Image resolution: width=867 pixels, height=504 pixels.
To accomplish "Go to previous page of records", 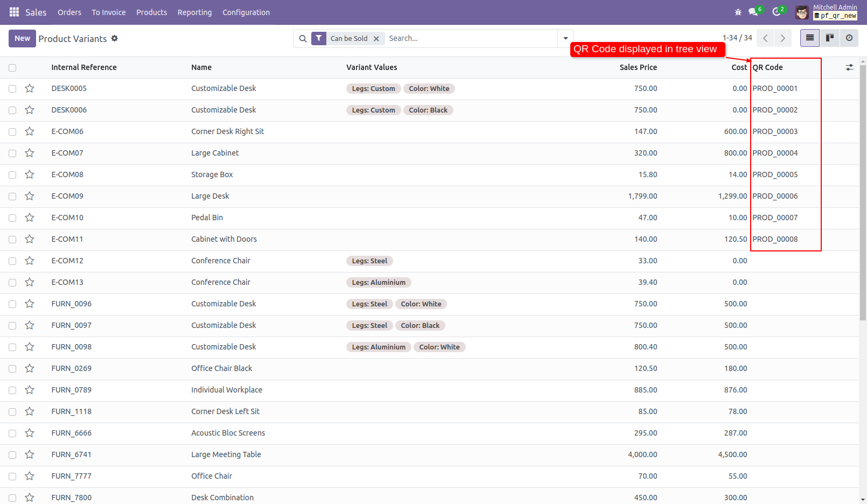I will 765,38.
